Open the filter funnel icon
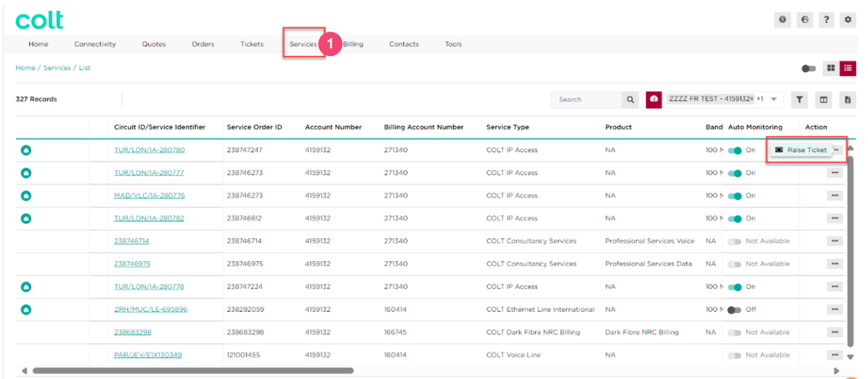The width and height of the screenshot is (868, 379). [x=799, y=99]
